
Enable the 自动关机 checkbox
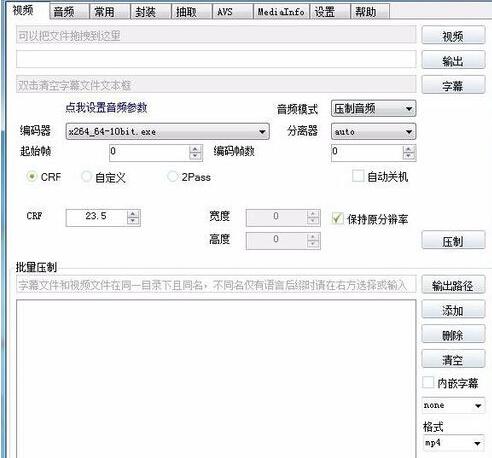click(x=358, y=176)
